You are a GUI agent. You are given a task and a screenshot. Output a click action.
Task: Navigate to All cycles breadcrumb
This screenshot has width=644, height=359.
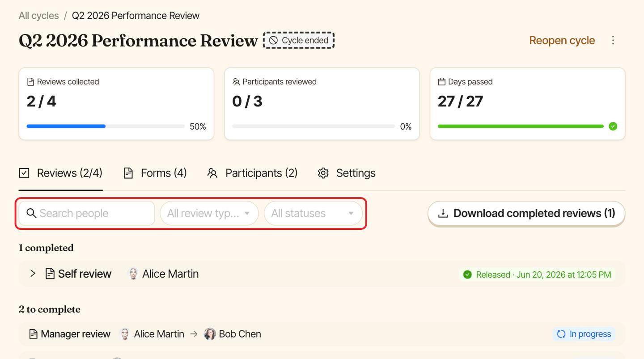pyautogui.click(x=39, y=16)
